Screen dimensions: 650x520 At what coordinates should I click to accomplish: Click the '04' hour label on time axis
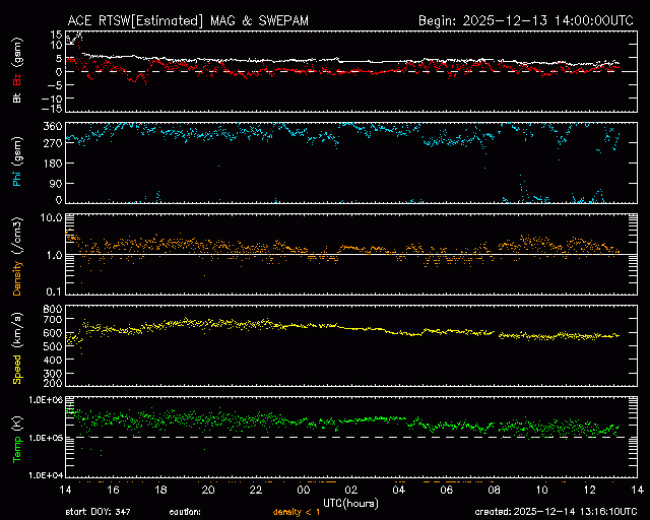click(398, 490)
